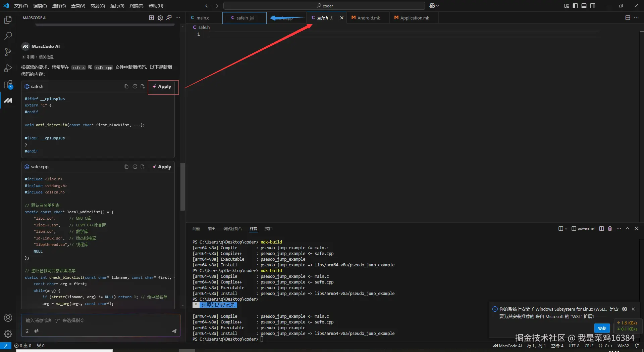Image resolution: width=644 pixels, height=352 pixels.
Task: Apply the safe.h code changes
Action: point(162,86)
